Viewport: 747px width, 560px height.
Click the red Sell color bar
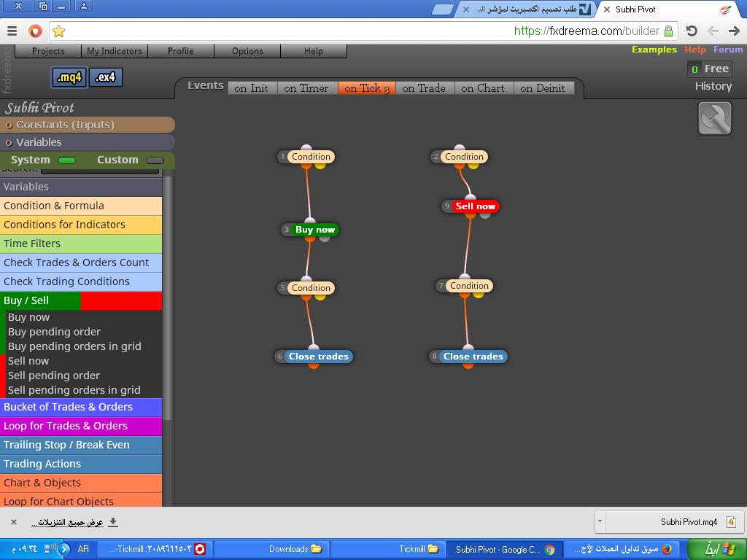pos(121,300)
